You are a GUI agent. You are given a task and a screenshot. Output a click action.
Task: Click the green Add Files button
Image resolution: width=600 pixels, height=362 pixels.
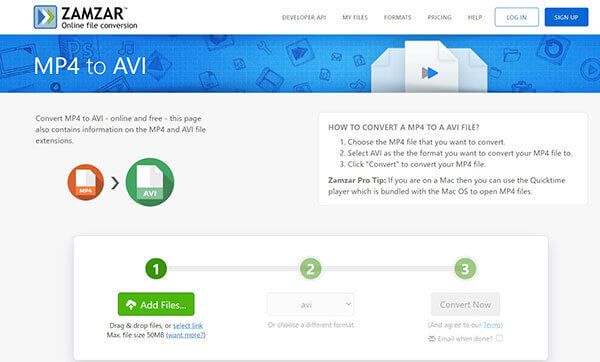click(156, 304)
